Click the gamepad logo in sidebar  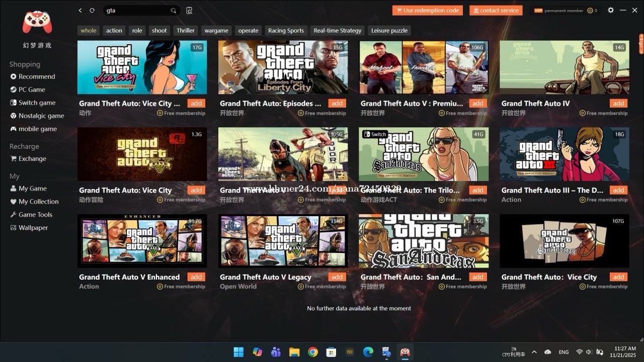pyautogui.click(x=37, y=22)
